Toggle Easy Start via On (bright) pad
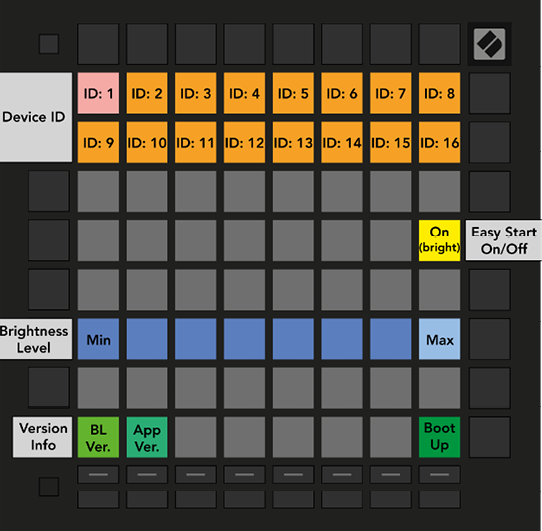 coord(439,240)
